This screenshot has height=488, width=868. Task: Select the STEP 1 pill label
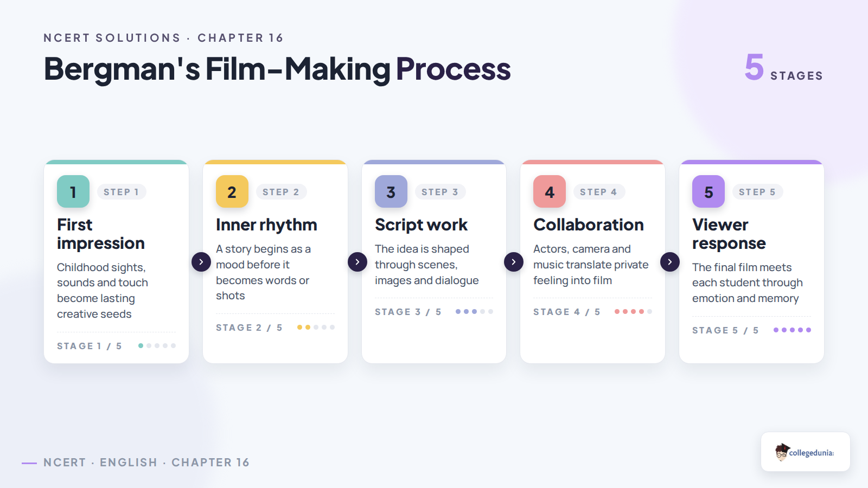(x=122, y=192)
